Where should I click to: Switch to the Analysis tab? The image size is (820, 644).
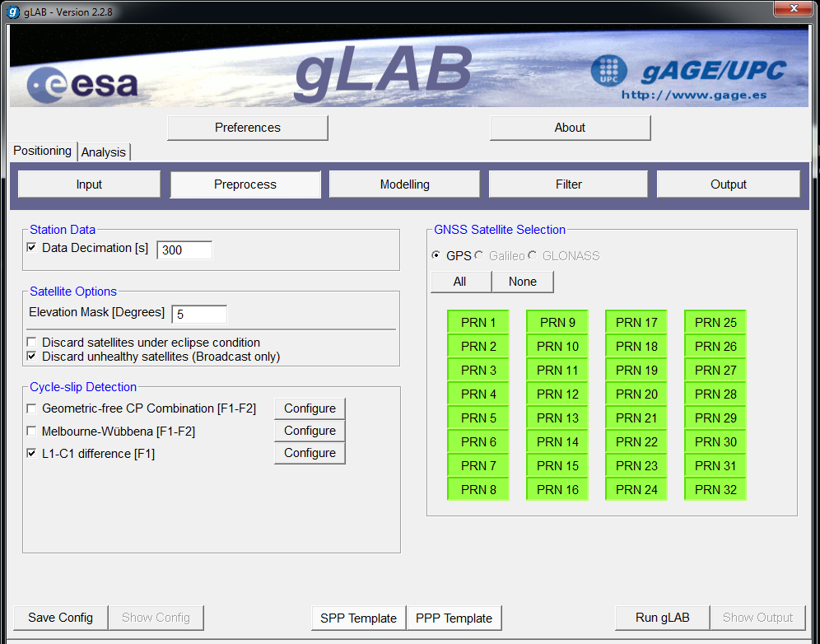(x=104, y=152)
